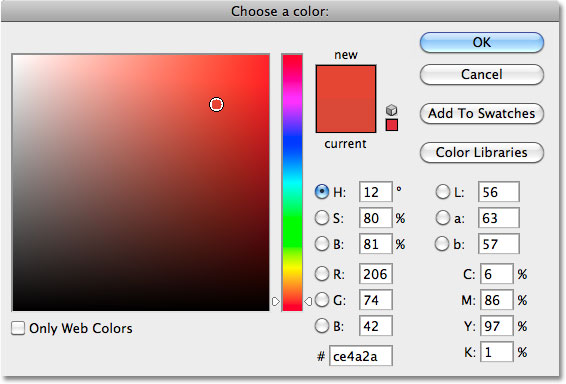Screen dimensions: 566x384
Task: Select the L lightness radio button
Action: point(443,192)
